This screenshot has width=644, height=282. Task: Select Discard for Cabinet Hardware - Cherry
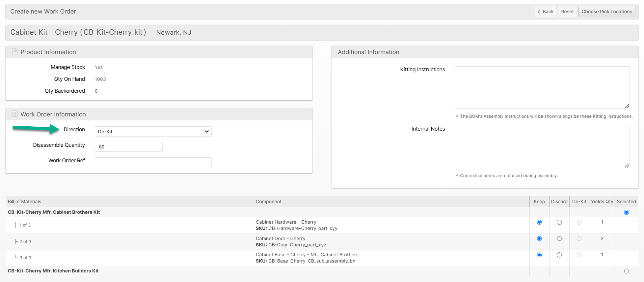(x=559, y=222)
